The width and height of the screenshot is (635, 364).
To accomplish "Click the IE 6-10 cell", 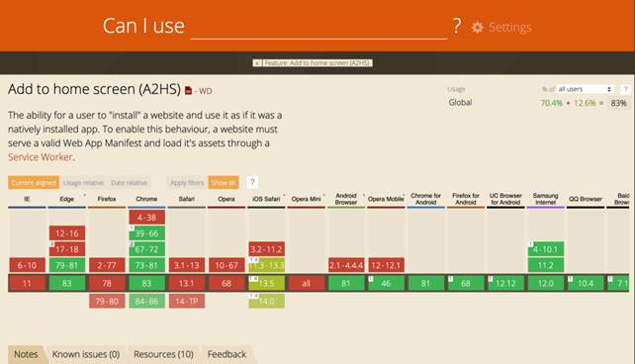I will pyautogui.click(x=27, y=266).
